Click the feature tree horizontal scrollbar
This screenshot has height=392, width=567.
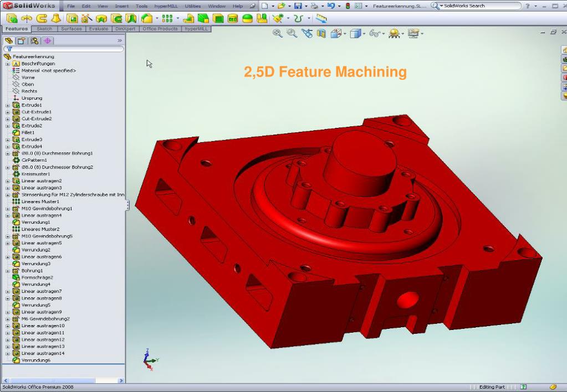[x=64, y=380]
